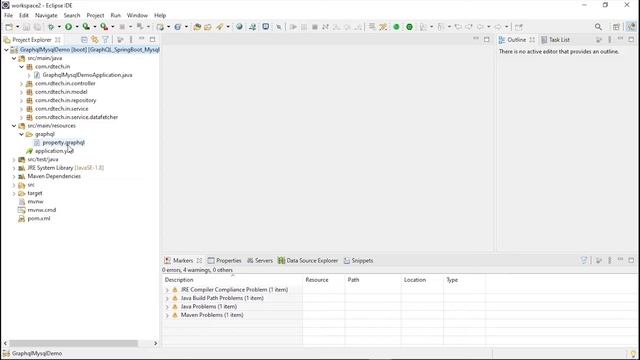This screenshot has width=640, height=360.
Task: Click the first green Spring Boot circle icon
Action: click(x=396, y=27)
